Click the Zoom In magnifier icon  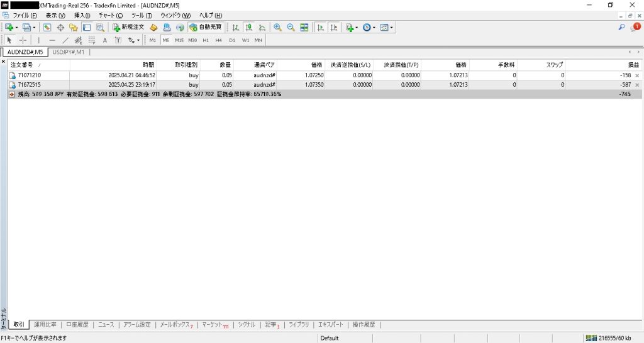click(277, 28)
